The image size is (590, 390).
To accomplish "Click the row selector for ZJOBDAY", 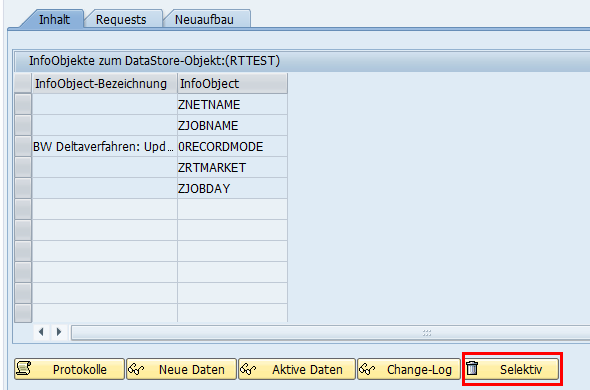I will coord(23,189).
